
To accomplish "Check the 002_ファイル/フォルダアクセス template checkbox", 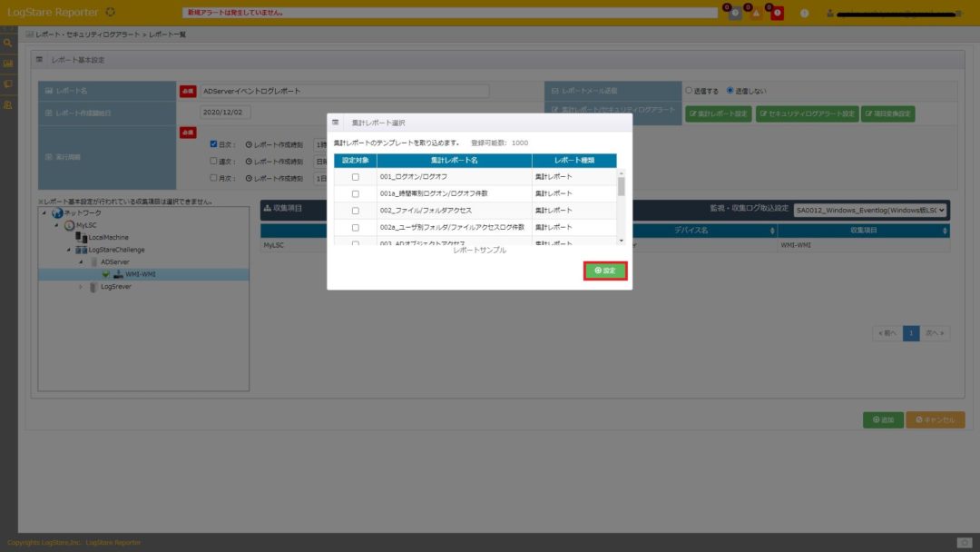I will 355,211.
